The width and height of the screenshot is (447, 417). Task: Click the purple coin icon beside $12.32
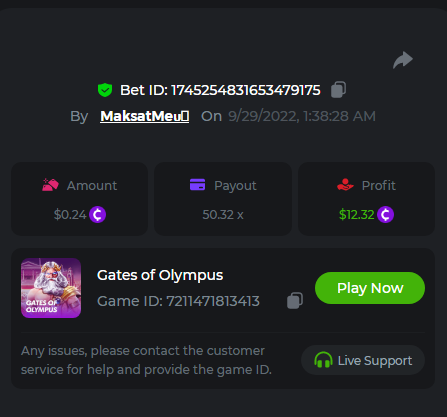pyautogui.click(x=386, y=215)
